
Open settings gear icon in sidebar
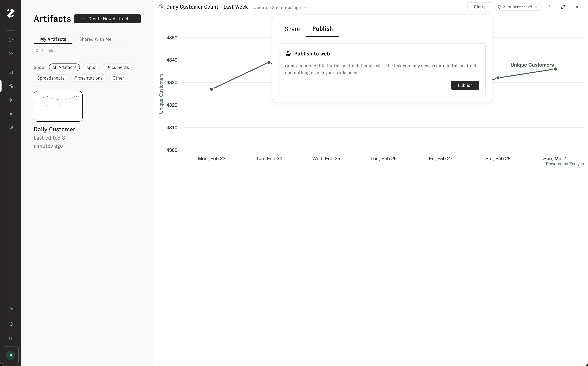click(11, 339)
